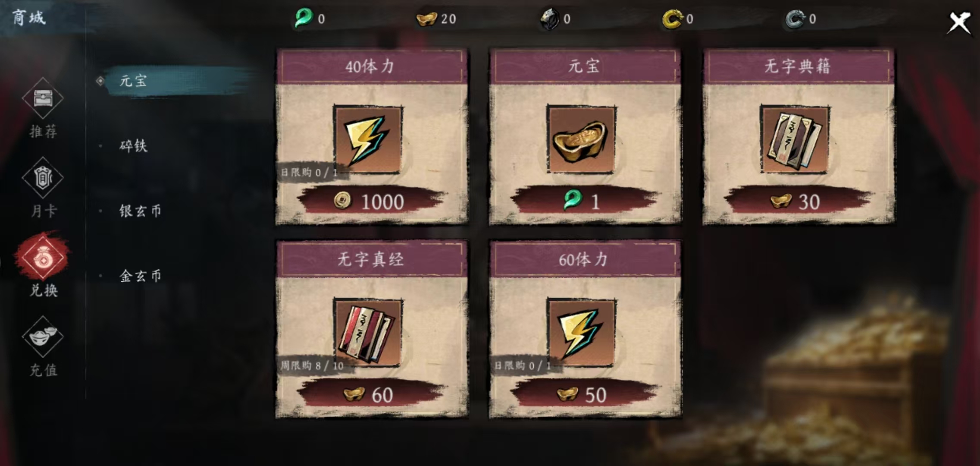Switch to the 碎铁 exchange tab
This screenshot has width=980, height=466.
[134, 146]
